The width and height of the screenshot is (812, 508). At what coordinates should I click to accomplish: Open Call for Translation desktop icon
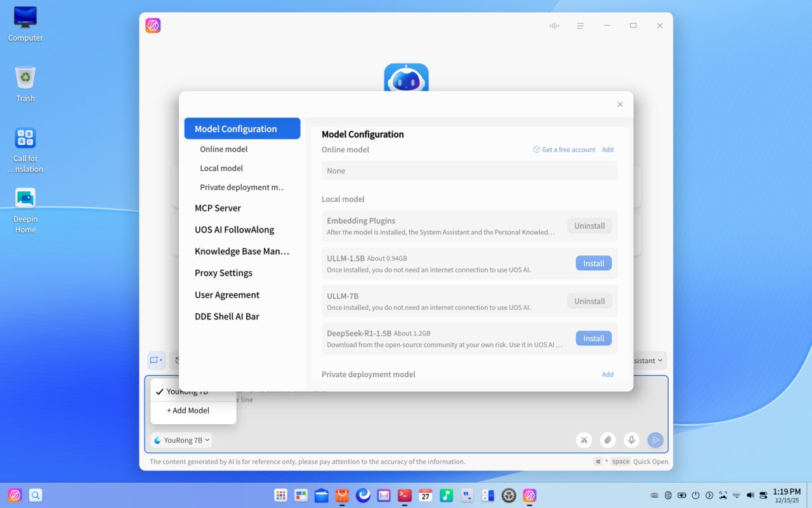[25, 150]
